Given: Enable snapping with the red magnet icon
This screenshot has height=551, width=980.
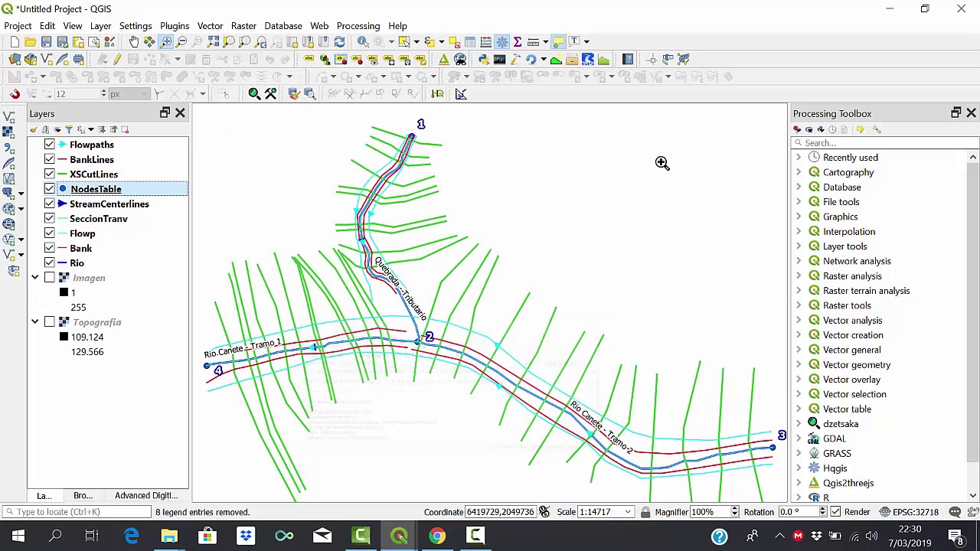Looking at the screenshot, I should point(15,93).
